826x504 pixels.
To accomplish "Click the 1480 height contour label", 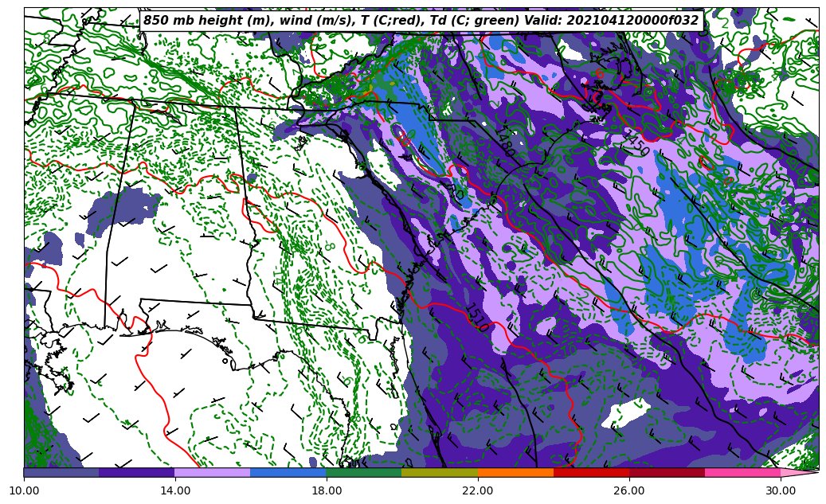I will click(504, 139).
